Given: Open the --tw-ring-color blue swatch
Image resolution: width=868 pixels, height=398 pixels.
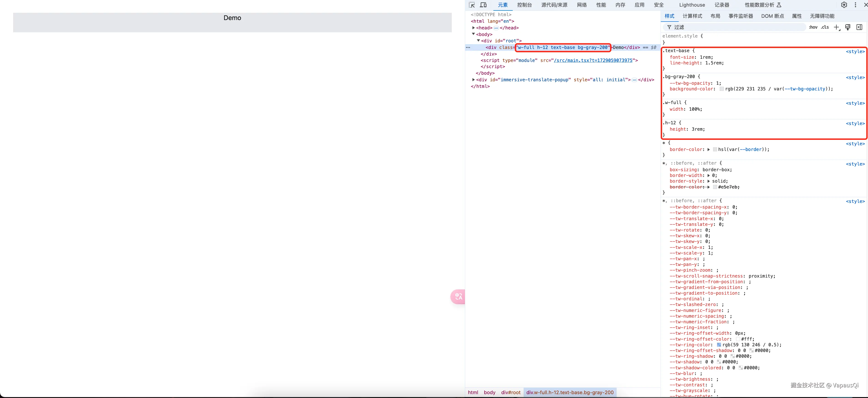Looking at the screenshot, I should [x=719, y=345].
